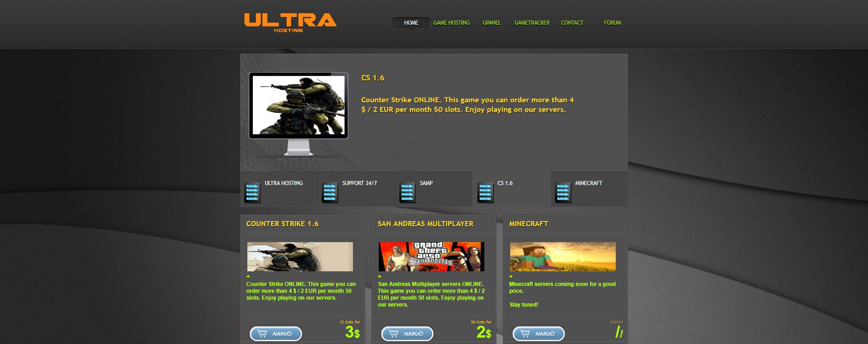This screenshot has width=868, height=344.
Task: Go to GAME HOSTING page
Action: 451,23
